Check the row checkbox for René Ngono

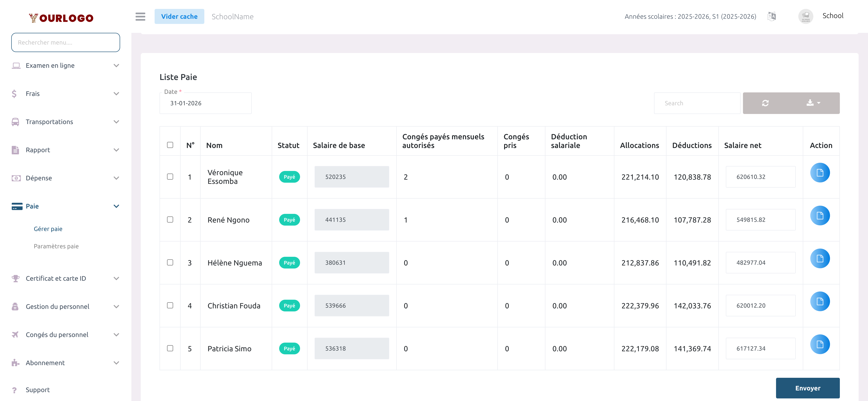coord(170,219)
